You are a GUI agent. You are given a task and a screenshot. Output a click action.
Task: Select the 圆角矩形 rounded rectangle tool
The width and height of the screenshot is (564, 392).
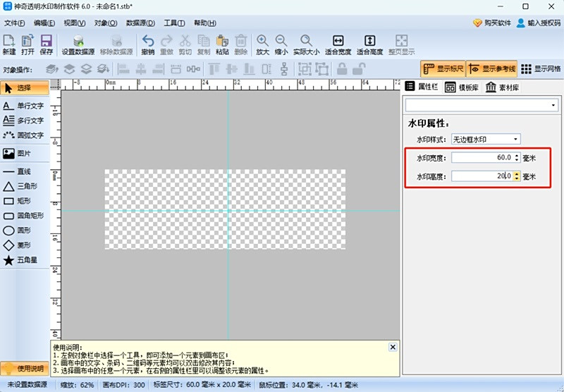(x=25, y=216)
